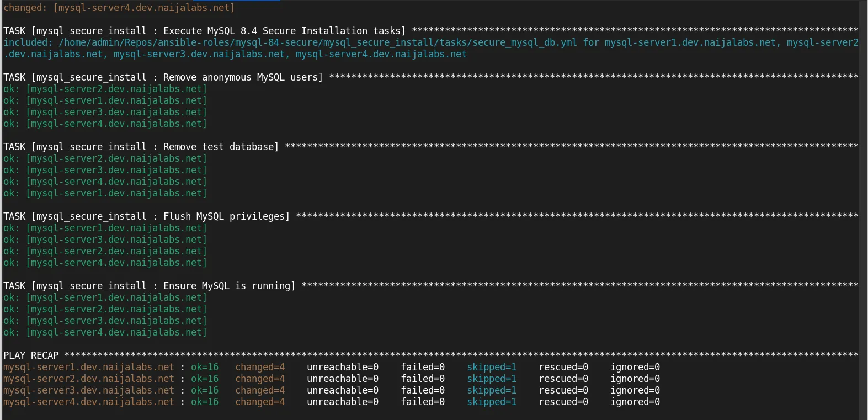Click ok mysql-server4 under Ensure MySQL is running
The width and height of the screenshot is (868, 420).
click(105, 332)
